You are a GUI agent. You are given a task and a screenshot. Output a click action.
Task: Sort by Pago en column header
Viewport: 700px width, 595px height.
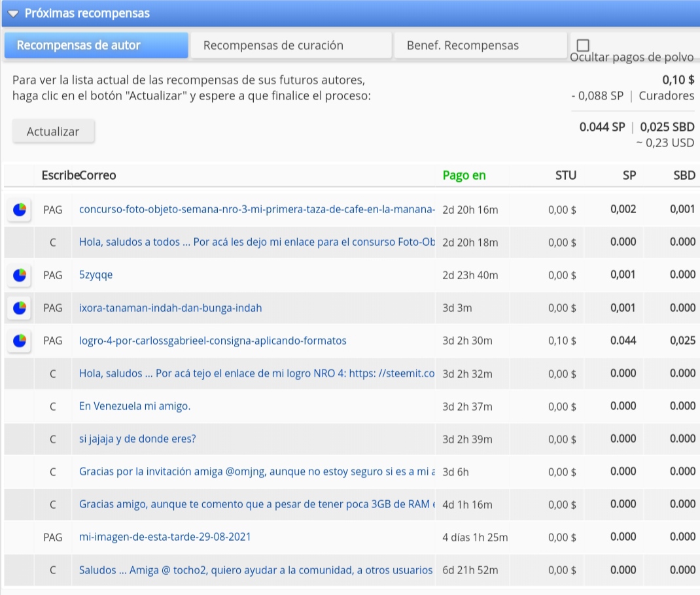(464, 175)
